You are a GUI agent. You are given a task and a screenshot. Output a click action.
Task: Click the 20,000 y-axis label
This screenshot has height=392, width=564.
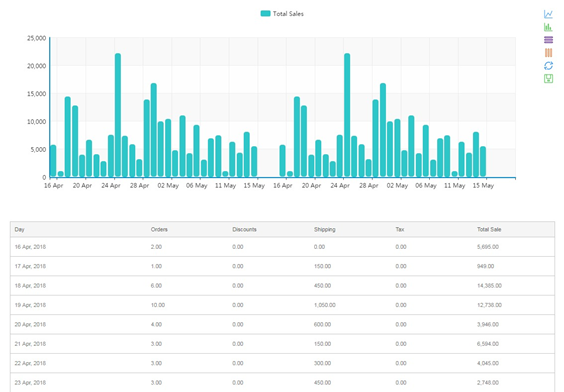[x=37, y=66]
